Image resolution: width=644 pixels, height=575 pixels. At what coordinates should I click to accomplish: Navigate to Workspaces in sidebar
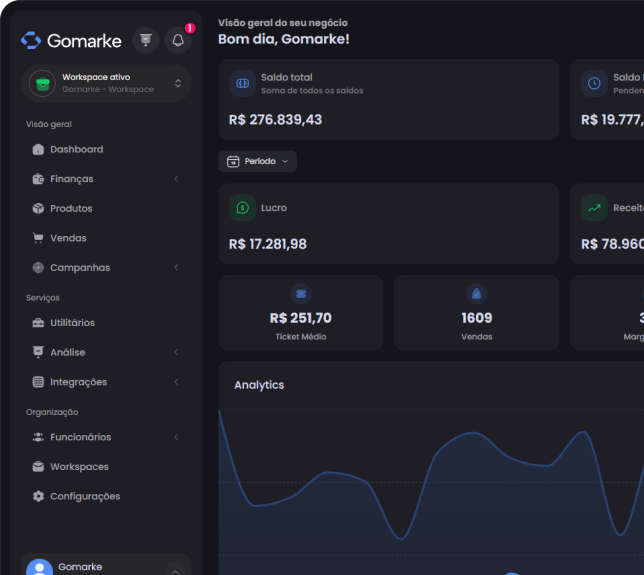(79, 467)
